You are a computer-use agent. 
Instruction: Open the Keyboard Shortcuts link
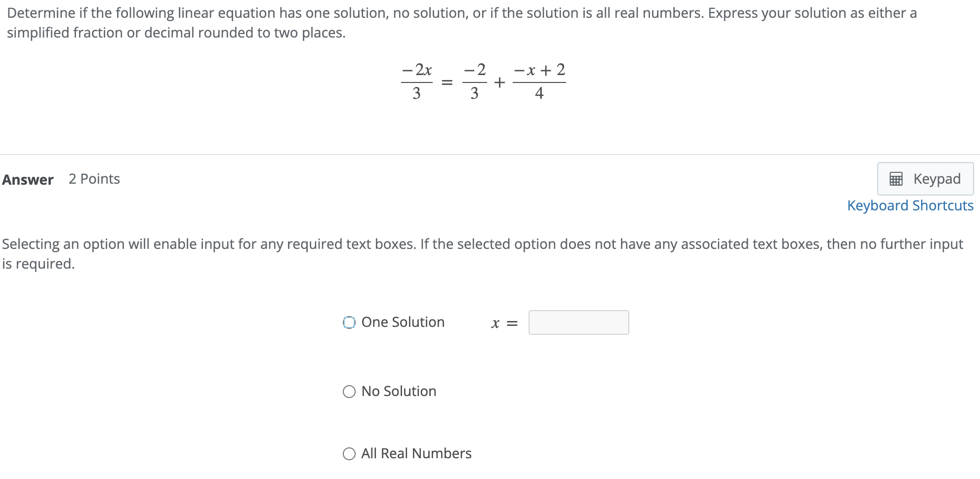click(909, 205)
